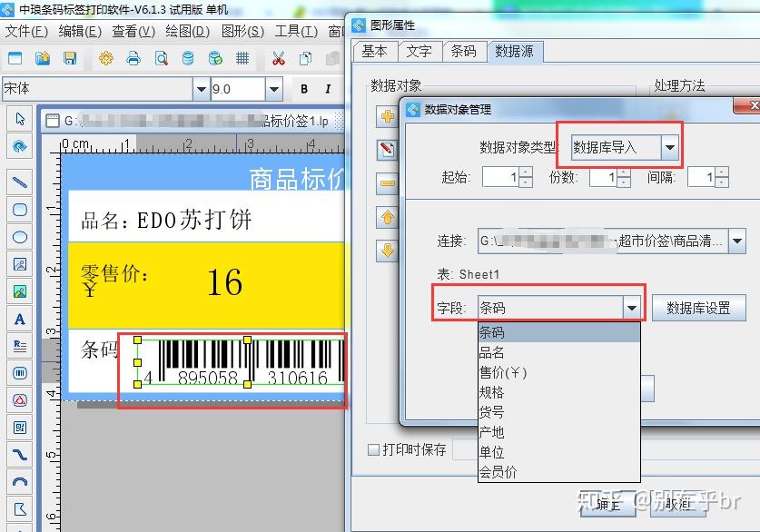
Task: Open the font name dropdown showing 宋体
Action: (x=202, y=89)
